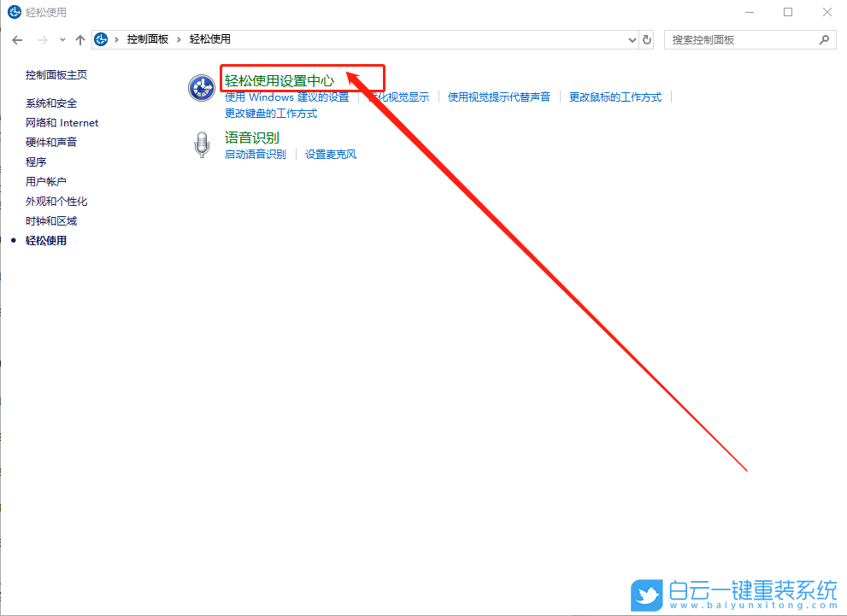Click the Control Panel icon in the breadcrumb bar
Viewport: 847px width, 616px height.
(102, 38)
